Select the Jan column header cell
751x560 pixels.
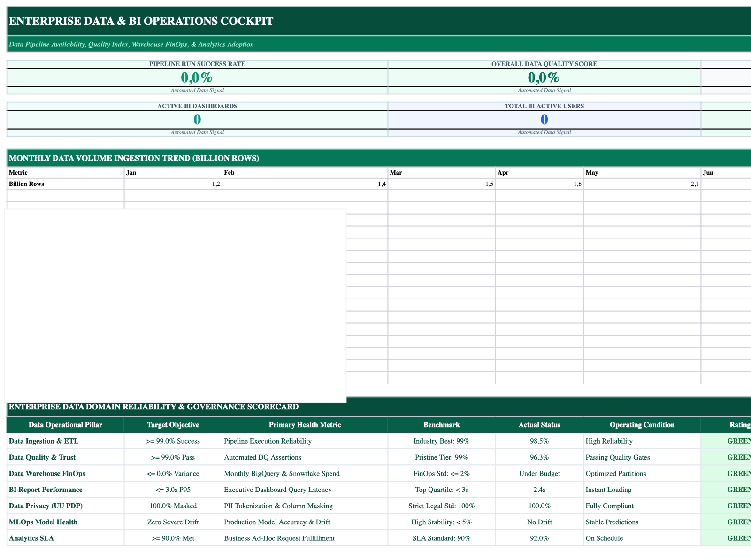click(x=173, y=173)
